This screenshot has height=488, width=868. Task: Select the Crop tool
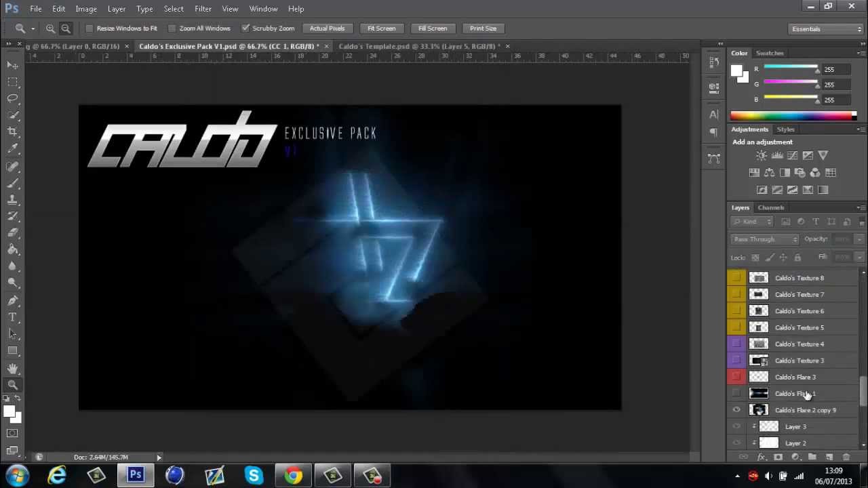point(13,131)
